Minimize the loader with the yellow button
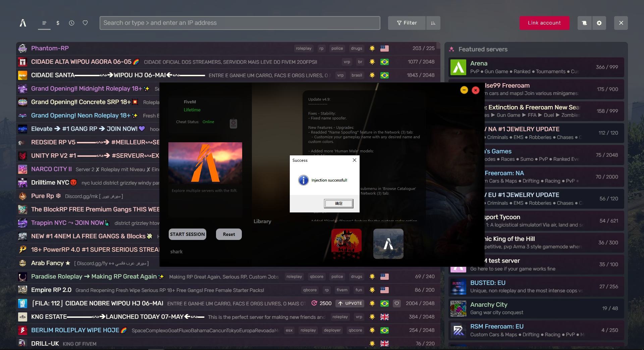The width and height of the screenshot is (644, 350). (x=464, y=90)
